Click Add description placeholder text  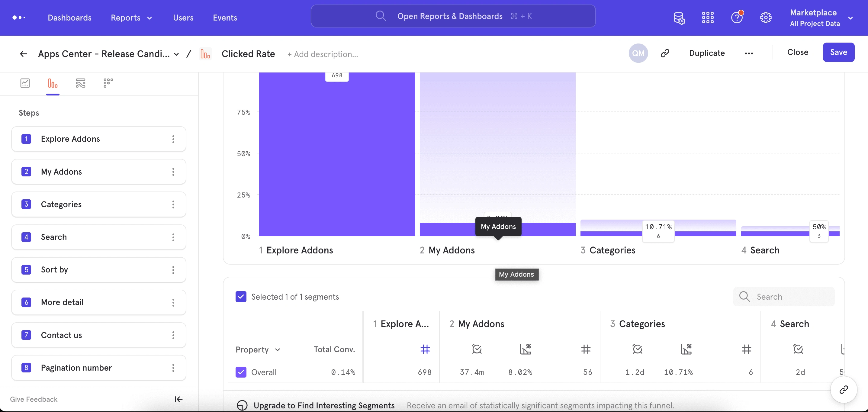pos(323,54)
